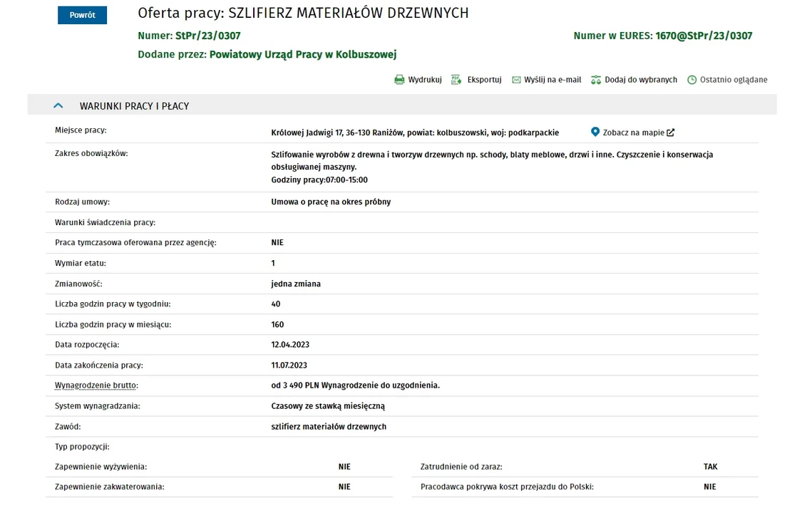
Task: Click the Wynagrodzenie brutto underlined label
Action: [96, 385]
